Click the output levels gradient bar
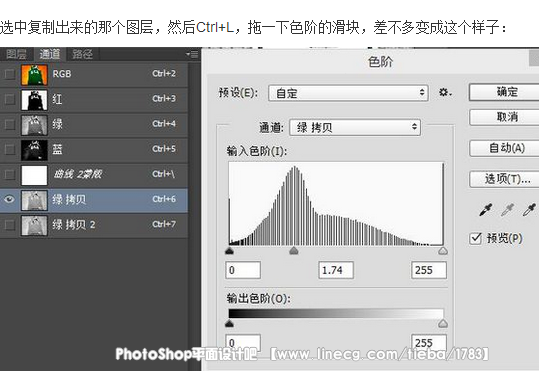 click(x=336, y=313)
